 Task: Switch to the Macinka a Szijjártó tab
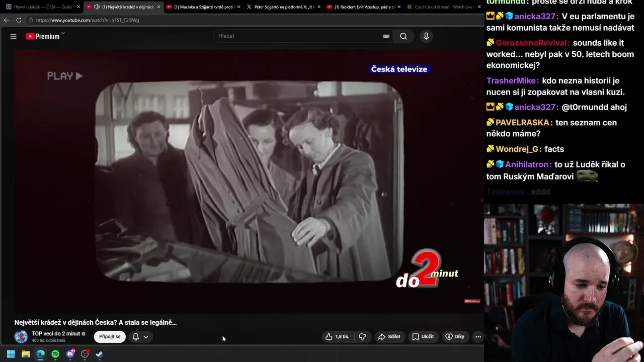204,7
